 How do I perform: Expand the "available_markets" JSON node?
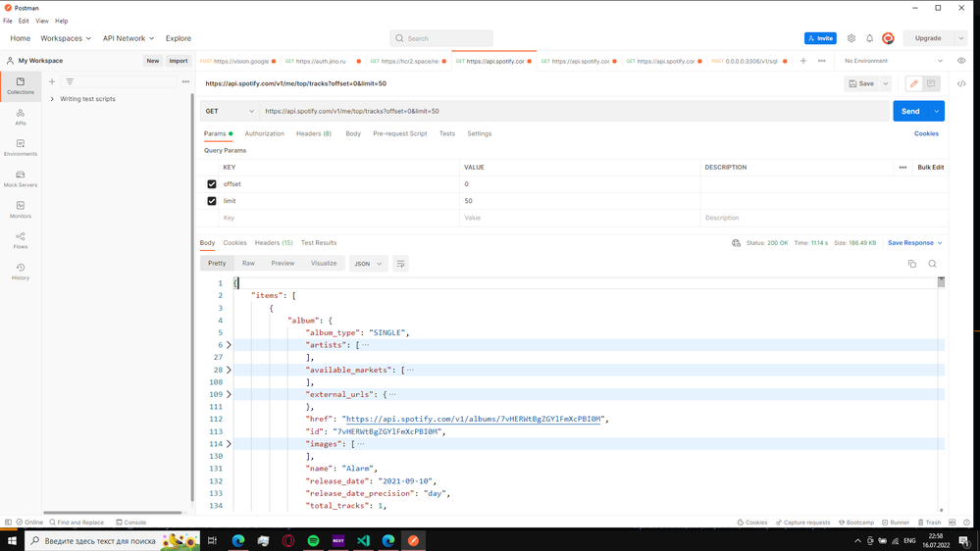click(x=229, y=370)
